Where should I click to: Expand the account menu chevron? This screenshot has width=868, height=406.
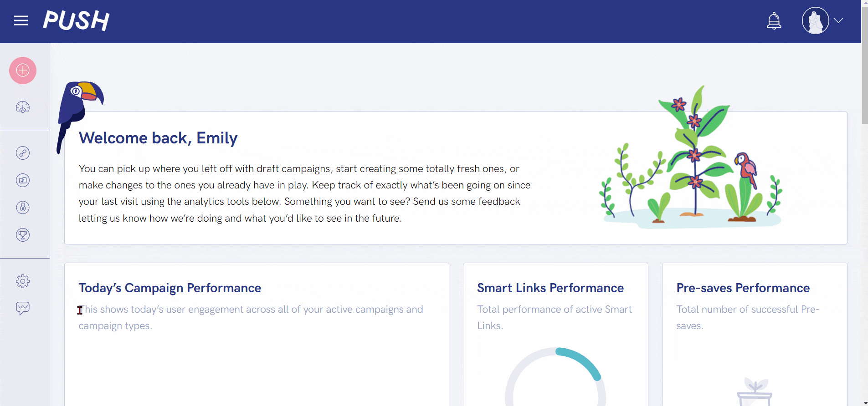[x=838, y=20]
